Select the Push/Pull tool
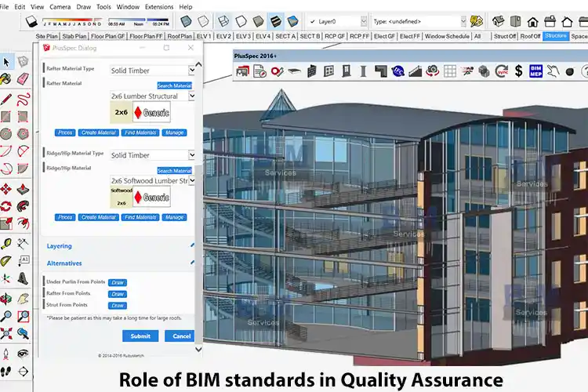This screenshot has height=392, width=588. 23,189
